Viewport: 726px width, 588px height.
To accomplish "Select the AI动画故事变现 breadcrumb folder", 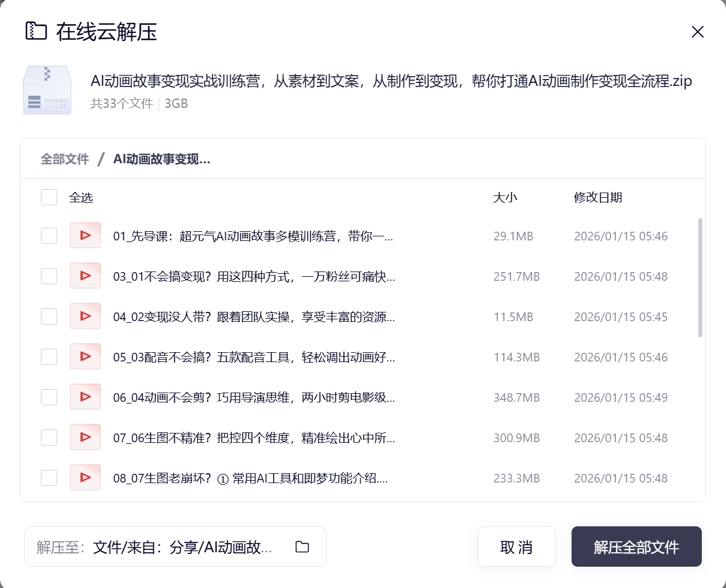I will pos(161,159).
